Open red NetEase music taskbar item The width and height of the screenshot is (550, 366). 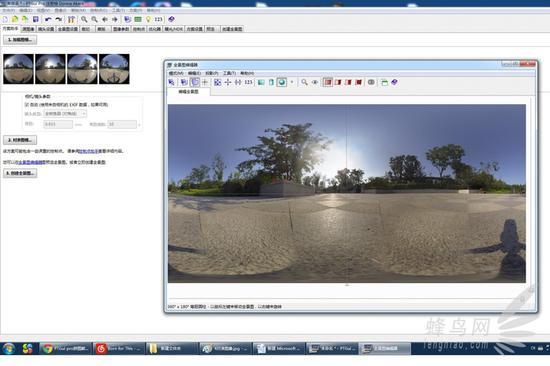coord(119,348)
